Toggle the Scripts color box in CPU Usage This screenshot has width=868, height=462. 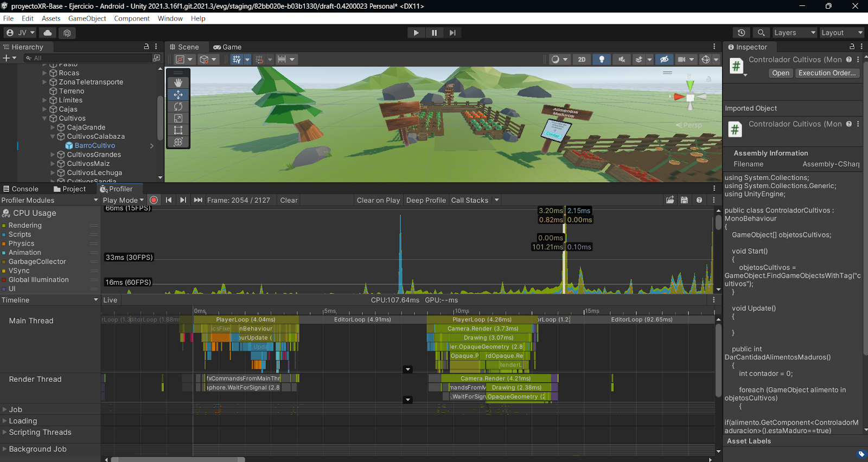(x=4, y=235)
